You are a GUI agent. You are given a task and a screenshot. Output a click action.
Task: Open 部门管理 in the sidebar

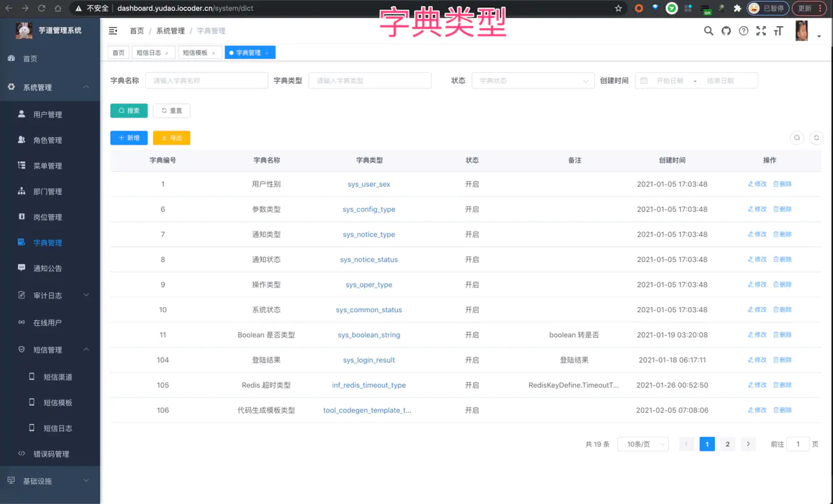[50, 191]
